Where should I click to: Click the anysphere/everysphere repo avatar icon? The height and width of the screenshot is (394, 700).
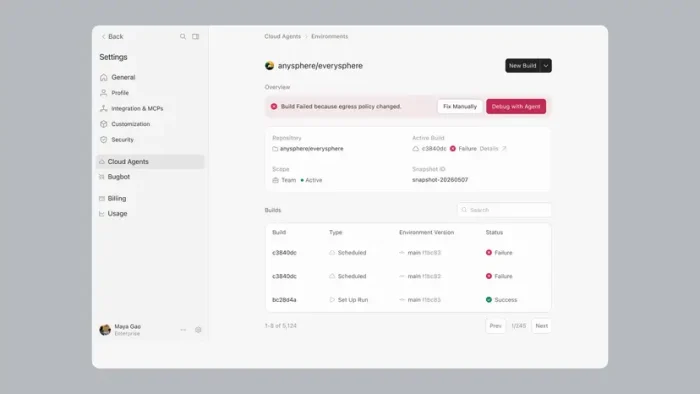tap(269, 66)
